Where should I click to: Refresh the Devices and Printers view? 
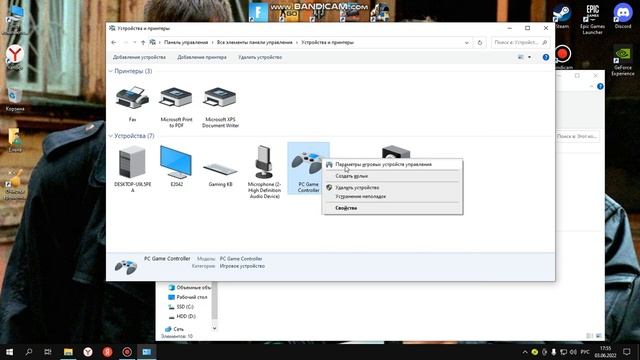tap(480, 42)
